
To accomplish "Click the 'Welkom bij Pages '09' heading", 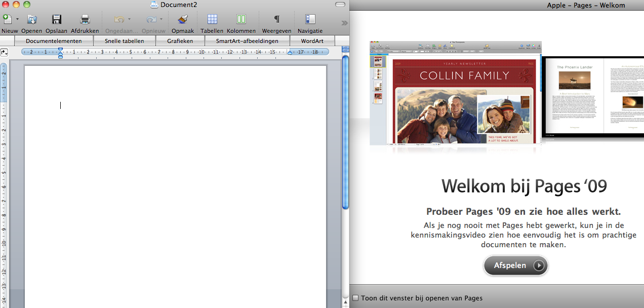I will pyautogui.click(x=524, y=186).
